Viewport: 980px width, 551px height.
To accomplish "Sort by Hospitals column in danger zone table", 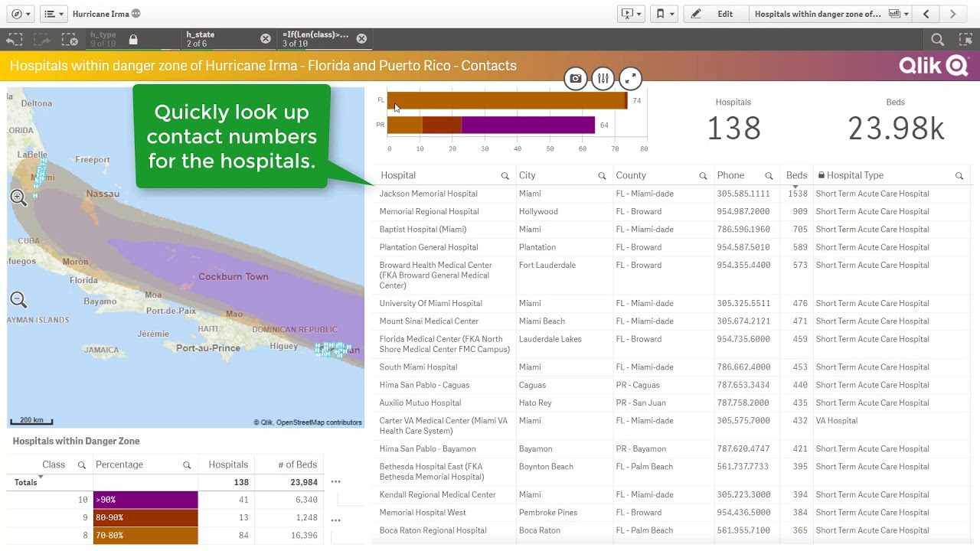I will click(228, 465).
